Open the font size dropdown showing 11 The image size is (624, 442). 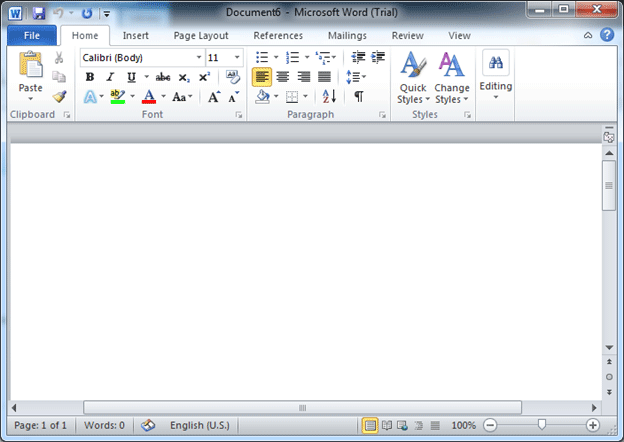click(x=237, y=58)
